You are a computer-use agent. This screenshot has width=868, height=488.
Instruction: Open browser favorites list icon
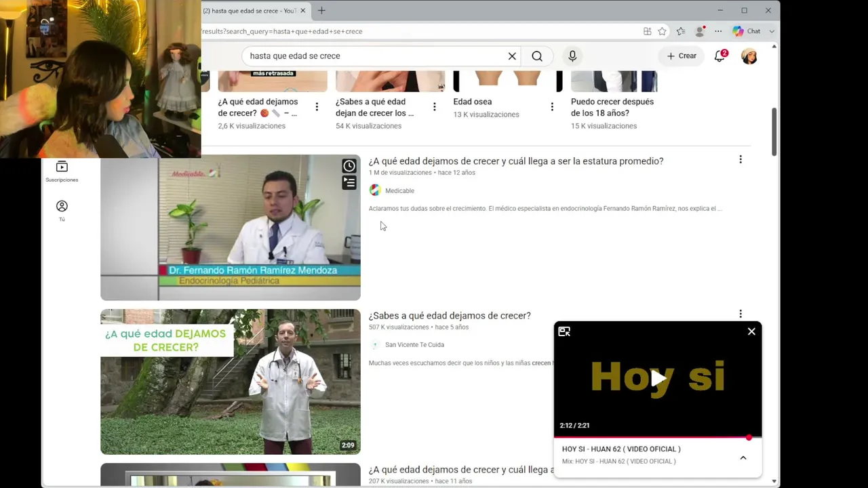681,31
